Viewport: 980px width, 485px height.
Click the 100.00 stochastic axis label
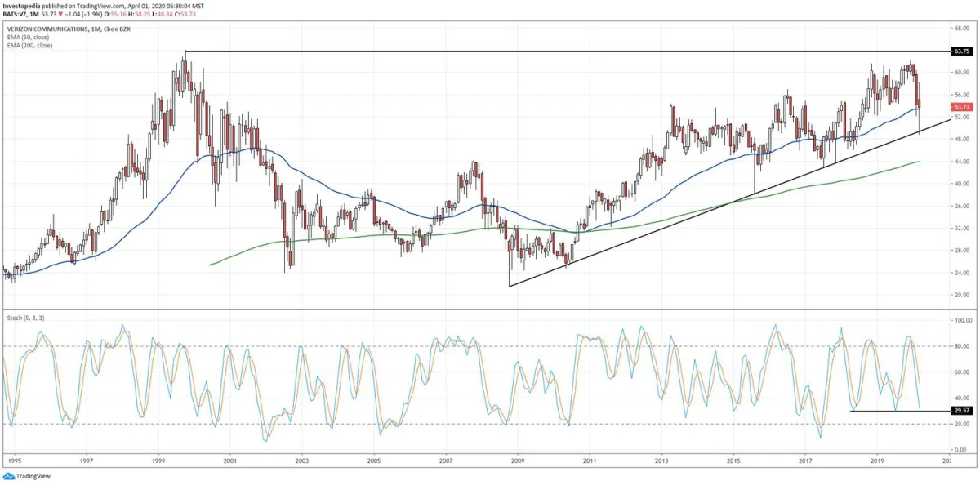[x=963, y=320]
